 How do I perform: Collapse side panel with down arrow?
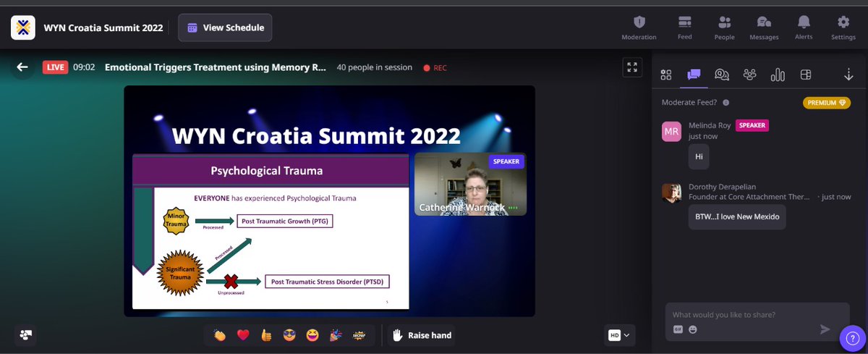click(848, 75)
